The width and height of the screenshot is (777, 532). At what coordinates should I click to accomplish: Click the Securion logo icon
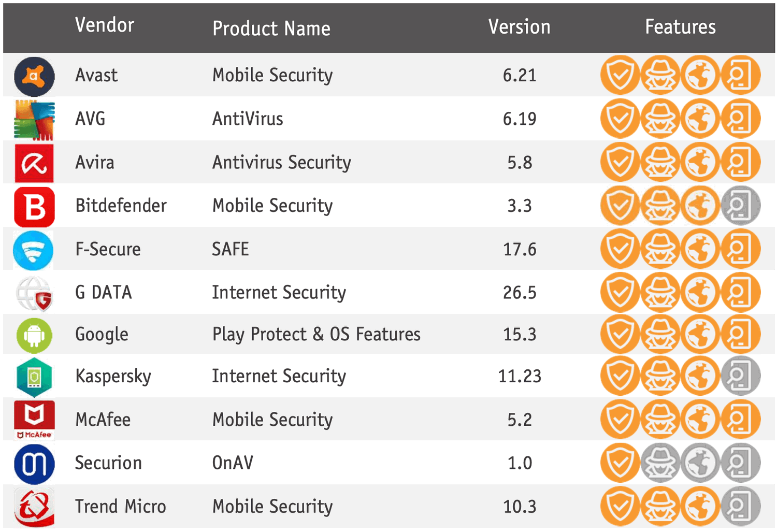coord(34,464)
